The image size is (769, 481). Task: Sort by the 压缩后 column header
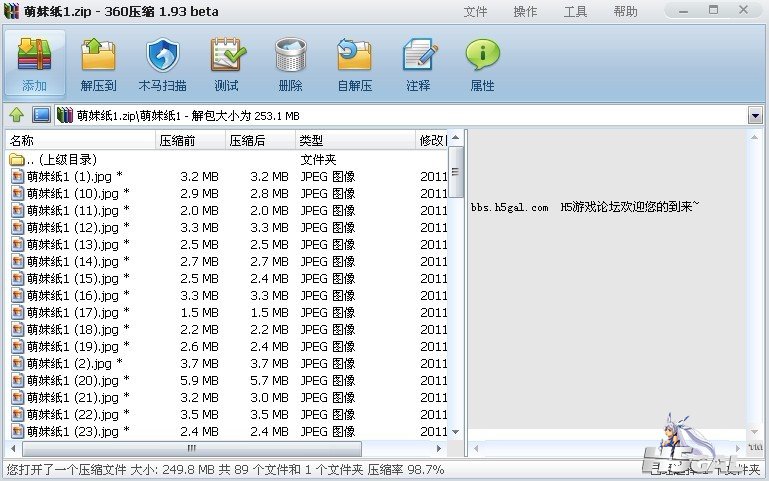tap(260, 140)
